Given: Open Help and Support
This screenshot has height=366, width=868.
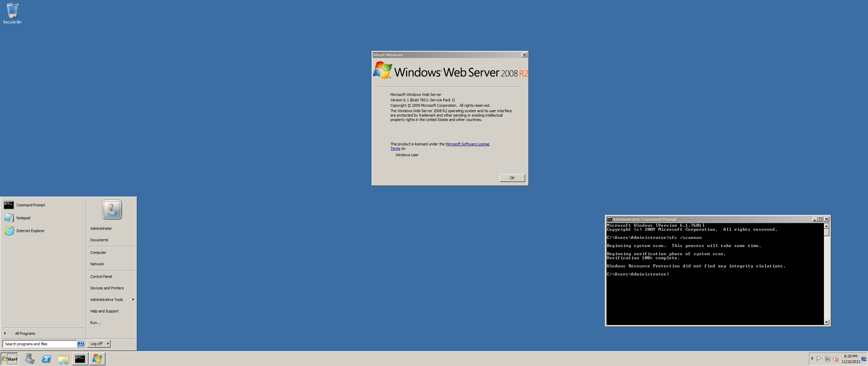Looking at the screenshot, I should [x=104, y=311].
